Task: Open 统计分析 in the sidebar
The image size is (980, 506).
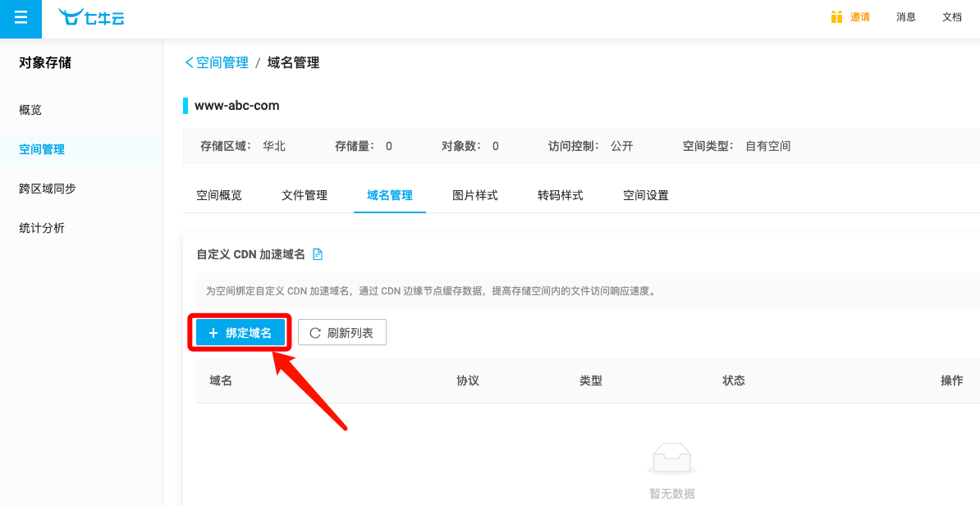Action: pyautogui.click(x=42, y=228)
